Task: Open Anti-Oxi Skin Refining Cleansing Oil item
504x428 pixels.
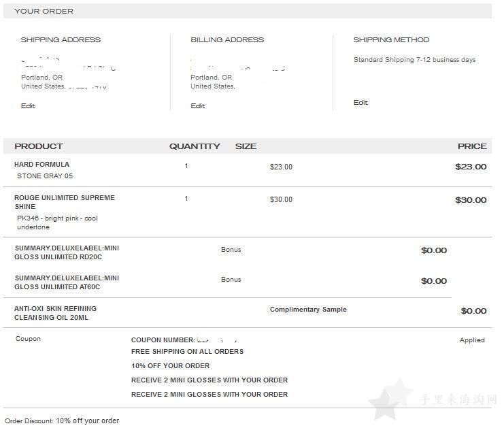Action: coord(55,313)
